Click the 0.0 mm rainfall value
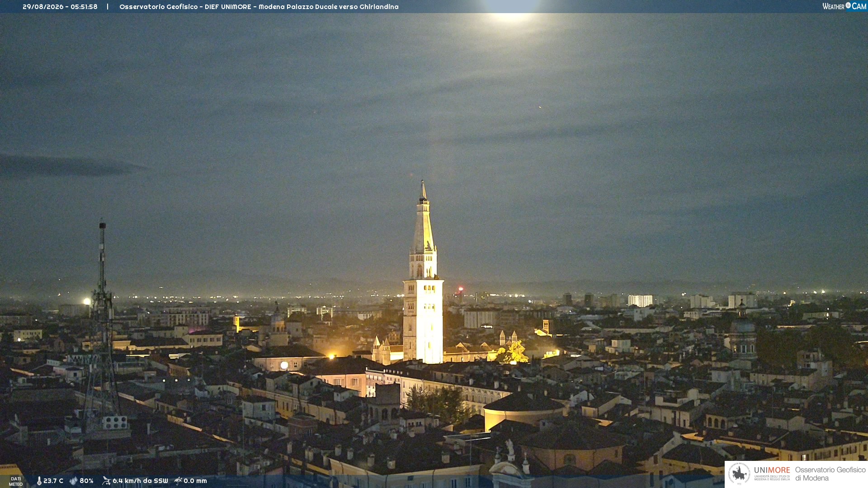This screenshot has width=868, height=488. tap(195, 481)
